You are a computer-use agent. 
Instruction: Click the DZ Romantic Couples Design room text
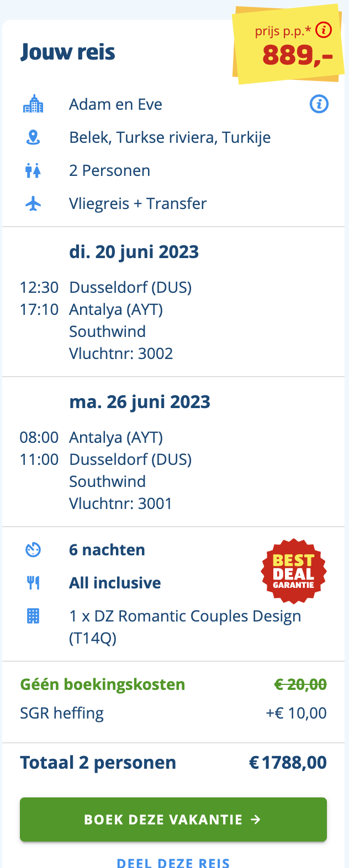click(185, 627)
